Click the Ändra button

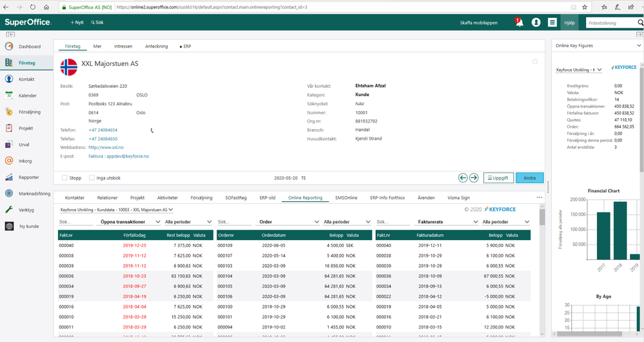529,178
